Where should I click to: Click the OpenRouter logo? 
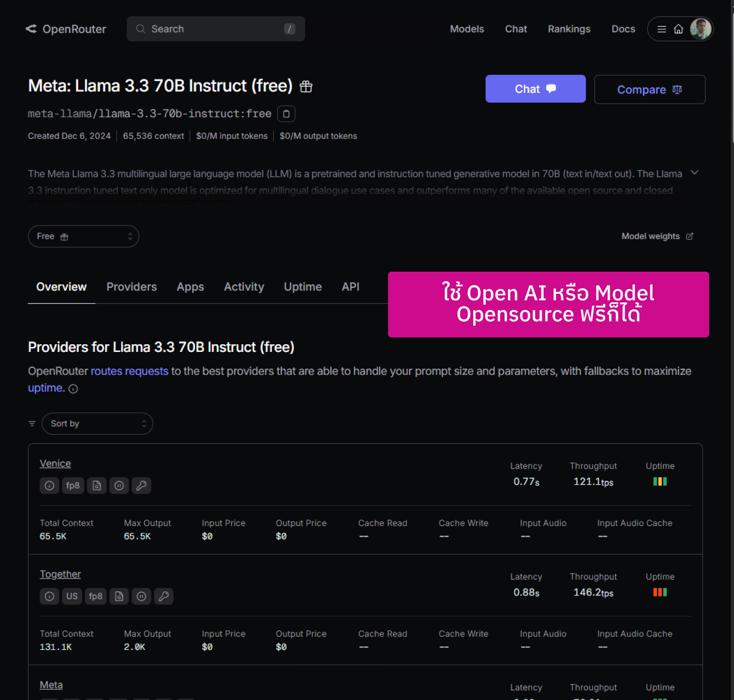pos(66,29)
